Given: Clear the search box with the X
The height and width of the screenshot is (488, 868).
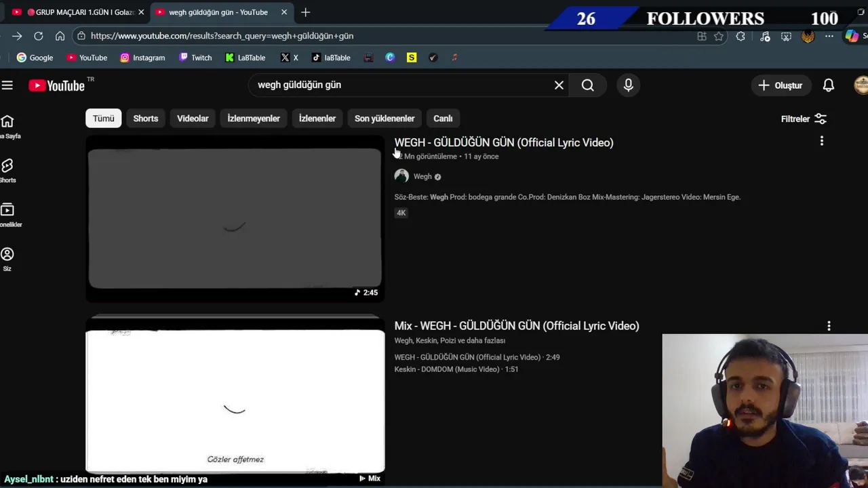Looking at the screenshot, I should pyautogui.click(x=559, y=85).
